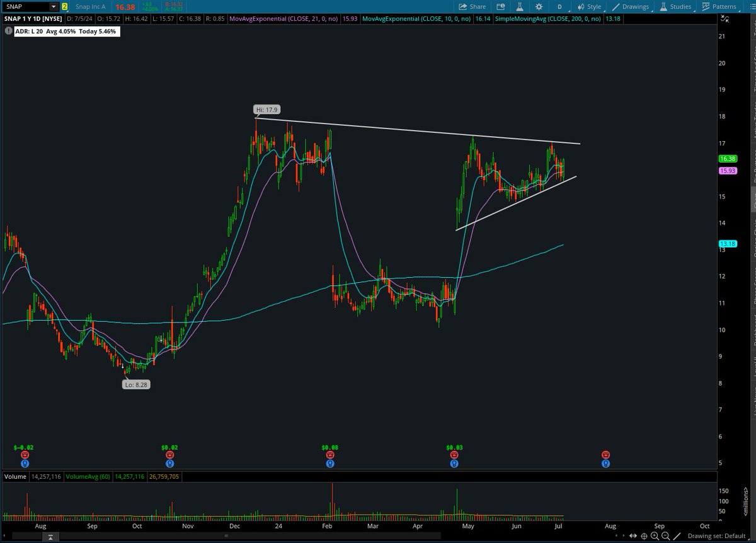Click the earnings phone icon under $0.02
Viewport: 756px width, 543px height.
pos(169,455)
